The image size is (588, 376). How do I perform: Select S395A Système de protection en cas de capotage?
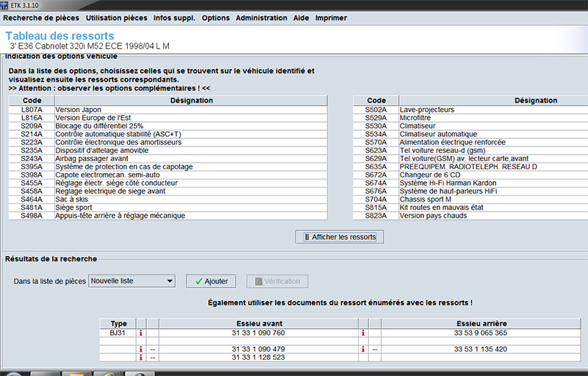click(x=168, y=166)
